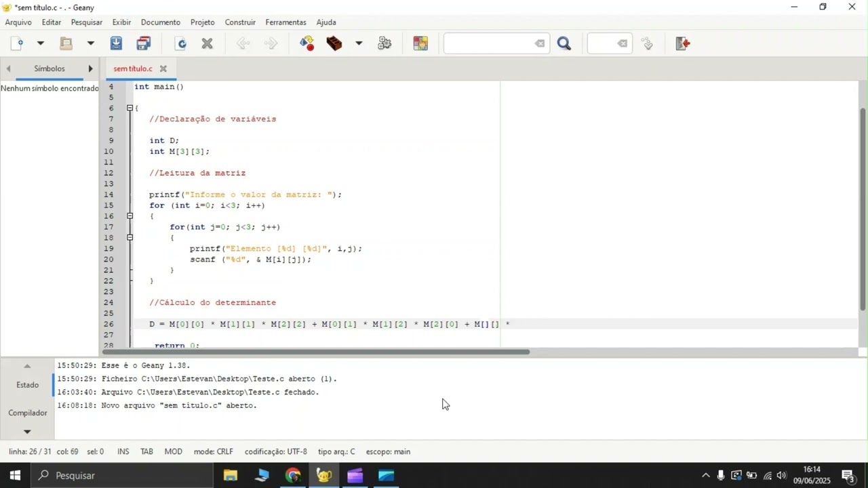Create a new file with toolbar icon
The width and height of the screenshot is (868, 488).
[18, 43]
